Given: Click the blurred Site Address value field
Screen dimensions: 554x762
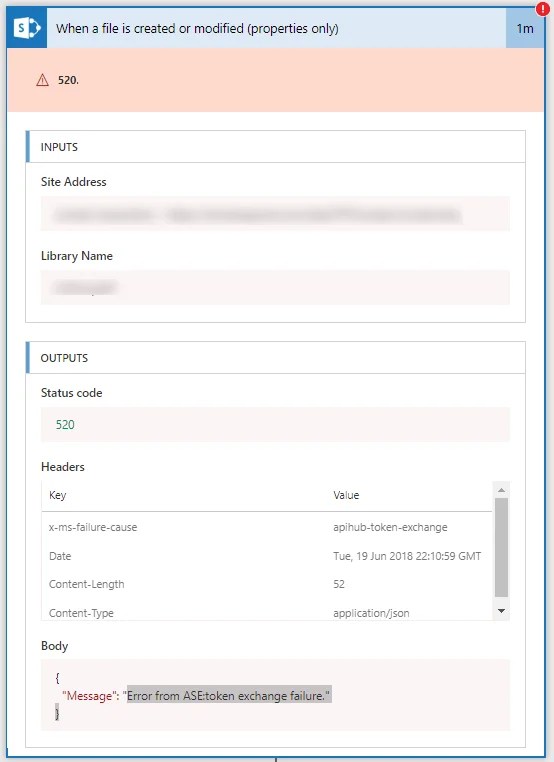Looking at the screenshot, I should [x=275, y=214].
